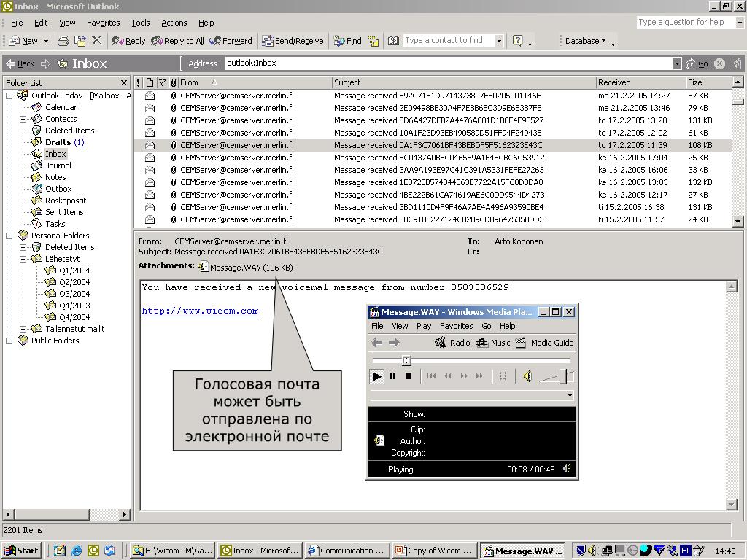This screenshot has height=560, width=747.
Task: Open the Actions menu
Action: pyautogui.click(x=174, y=23)
